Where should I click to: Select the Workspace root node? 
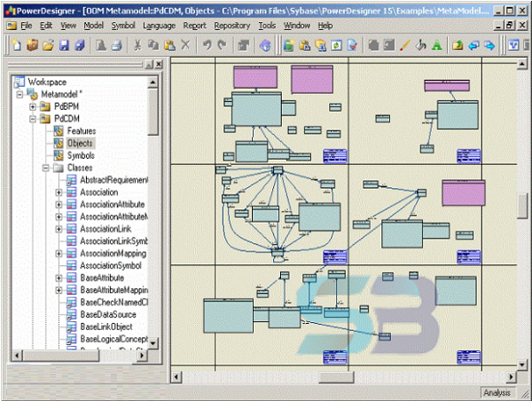(47, 82)
